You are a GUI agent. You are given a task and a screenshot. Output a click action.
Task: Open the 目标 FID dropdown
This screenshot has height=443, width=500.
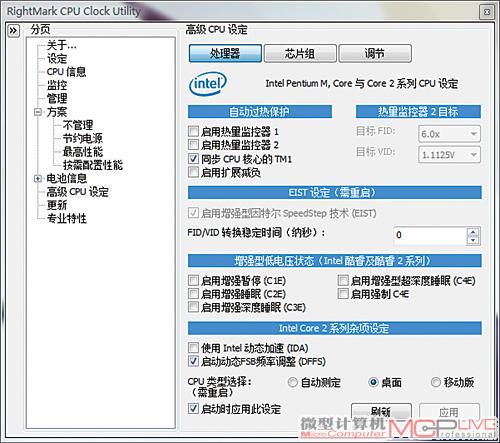(449, 134)
